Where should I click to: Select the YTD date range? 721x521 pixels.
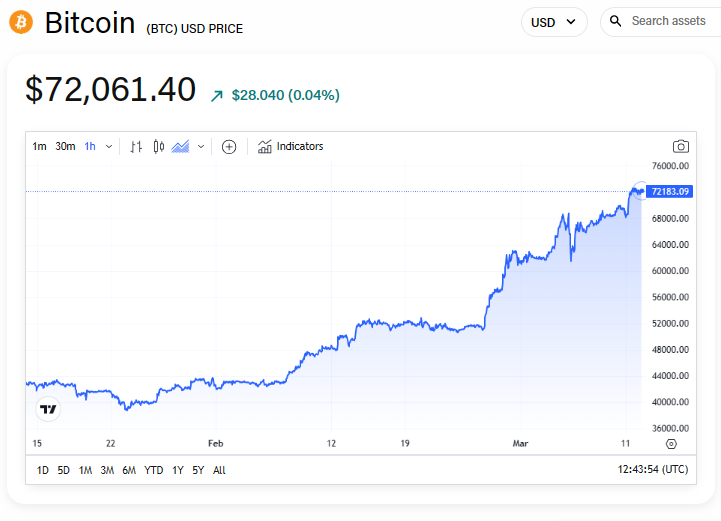point(153,470)
